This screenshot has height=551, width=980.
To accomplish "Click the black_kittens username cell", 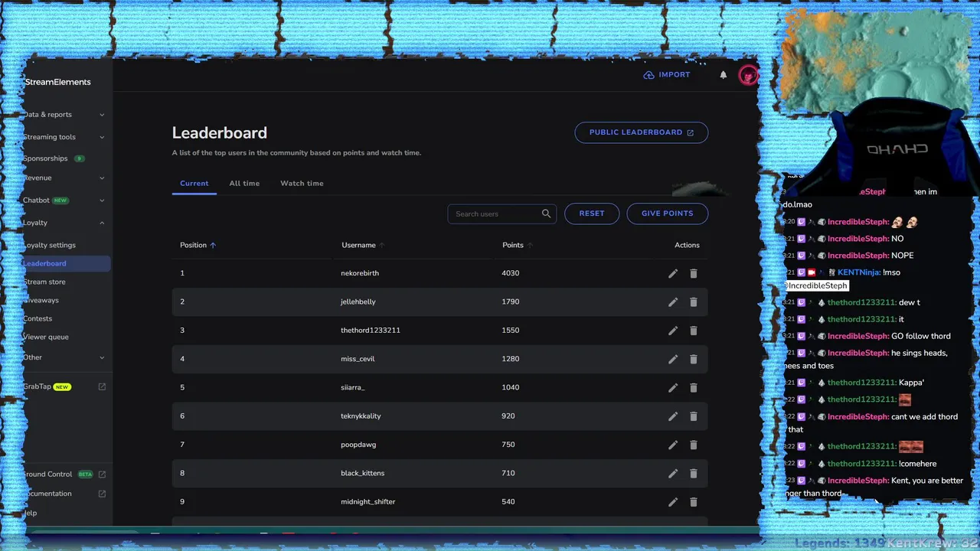I will [x=363, y=474].
